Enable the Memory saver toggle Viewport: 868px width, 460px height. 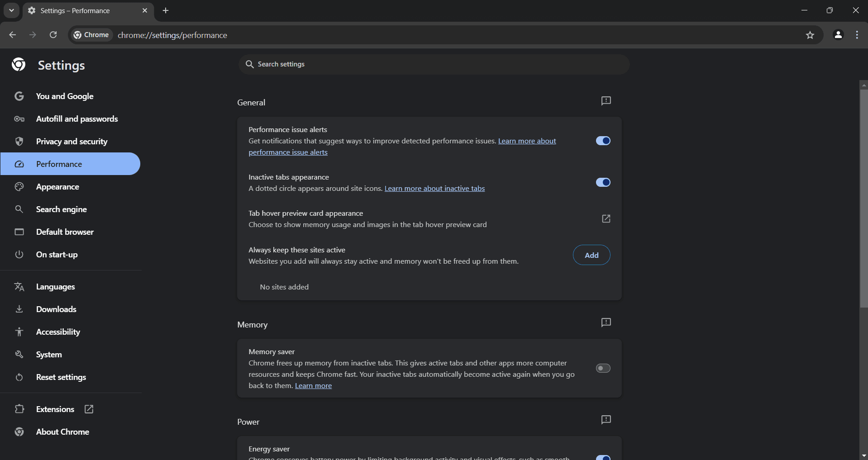[x=603, y=368]
